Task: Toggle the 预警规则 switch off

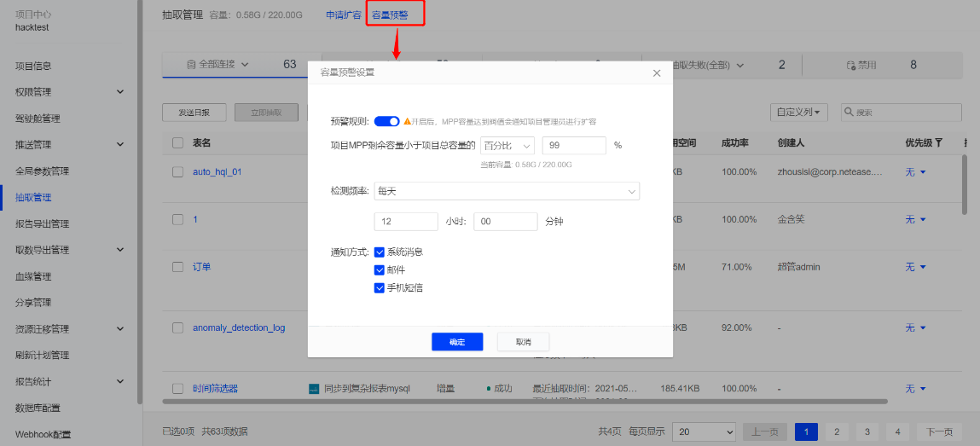Action: 386,122
